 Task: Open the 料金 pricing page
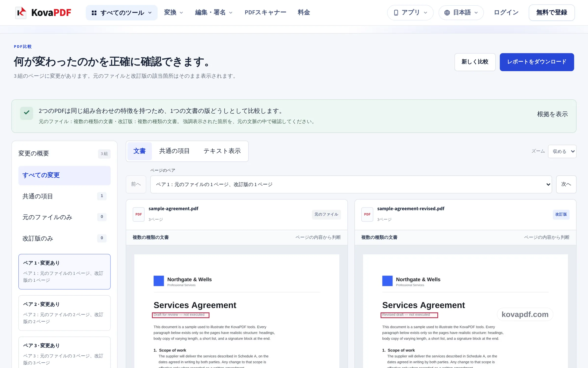pyautogui.click(x=304, y=13)
